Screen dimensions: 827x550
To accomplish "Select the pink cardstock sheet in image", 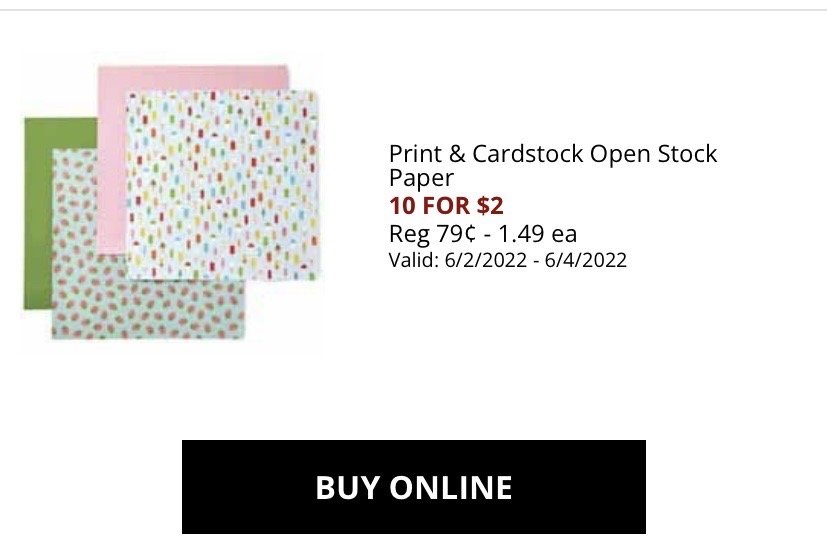I will (x=190, y=80).
